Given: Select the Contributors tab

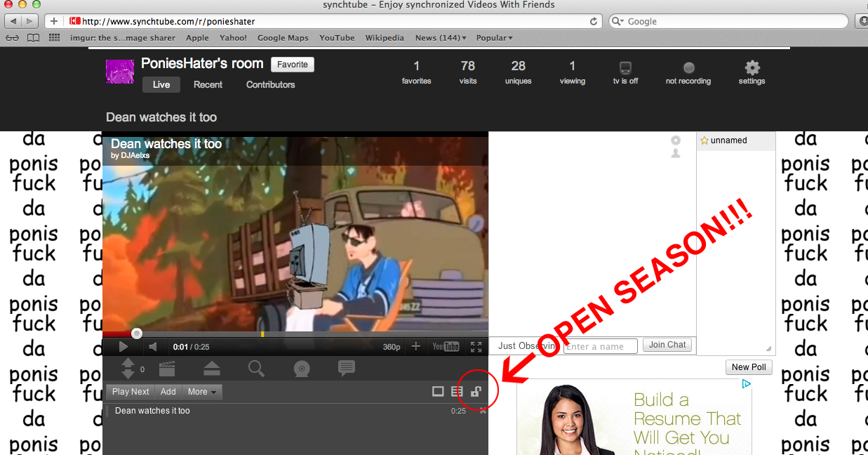Looking at the screenshot, I should click(270, 84).
